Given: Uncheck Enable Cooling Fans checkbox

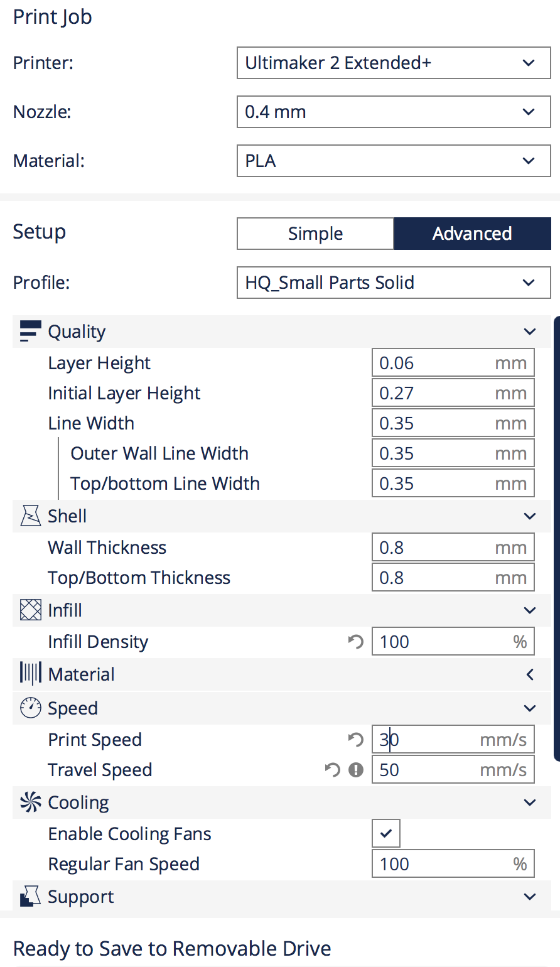Looking at the screenshot, I should [x=386, y=834].
